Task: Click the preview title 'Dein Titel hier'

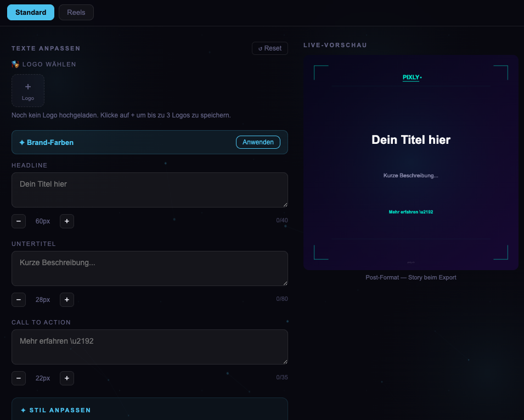Action: [411, 140]
